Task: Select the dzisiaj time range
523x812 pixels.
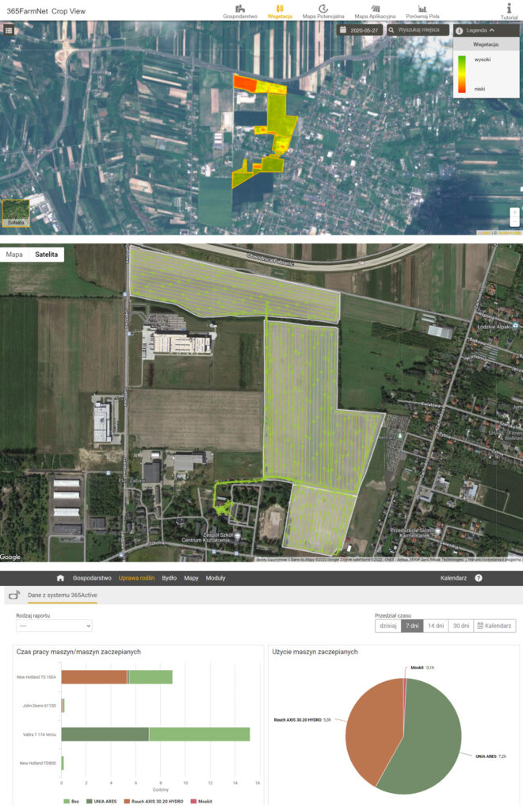Action: pos(388,626)
